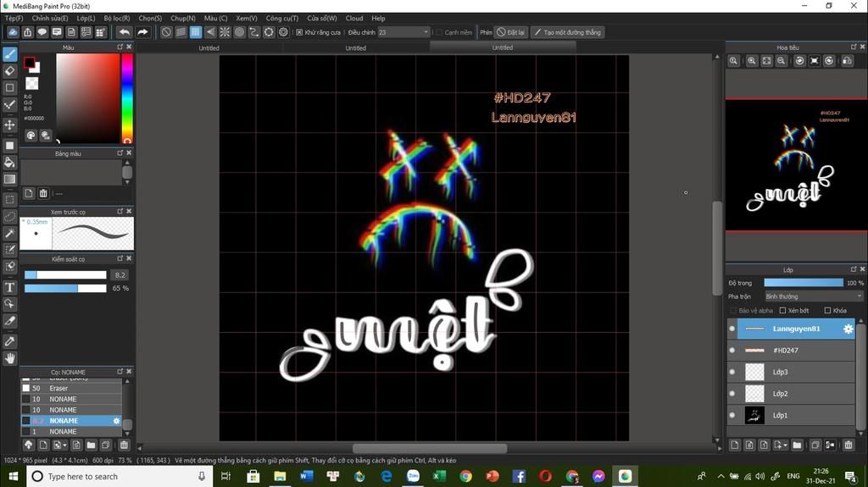The height and width of the screenshot is (487, 868).
Task: Click the foreground black color swatch
Action: click(x=30, y=63)
